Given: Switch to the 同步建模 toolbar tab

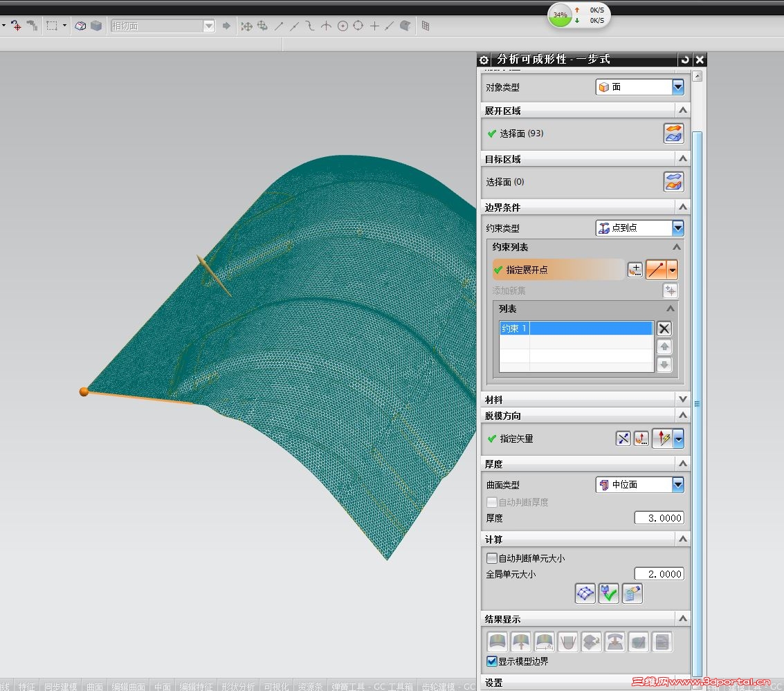Looking at the screenshot, I should coord(60,686).
